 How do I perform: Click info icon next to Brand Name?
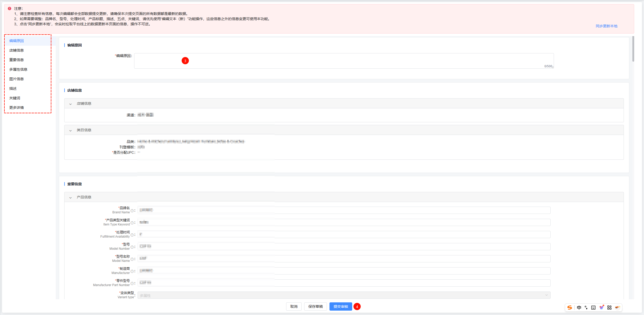[132, 211]
